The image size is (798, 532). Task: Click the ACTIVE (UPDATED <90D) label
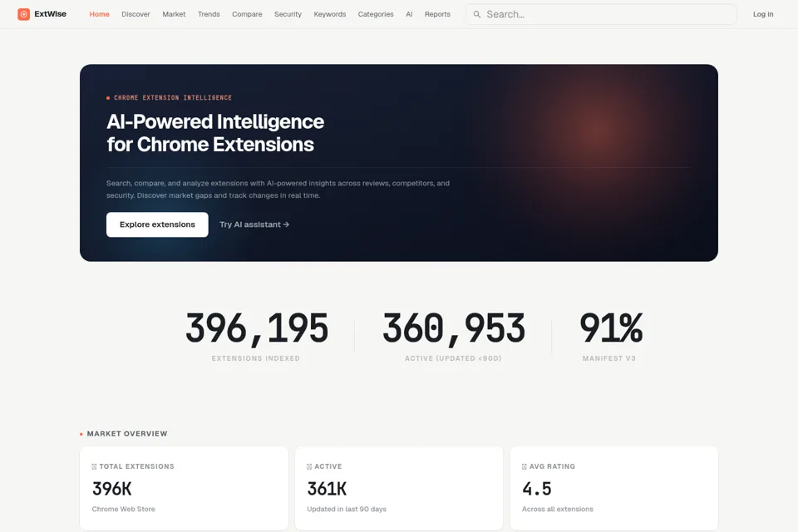click(454, 358)
